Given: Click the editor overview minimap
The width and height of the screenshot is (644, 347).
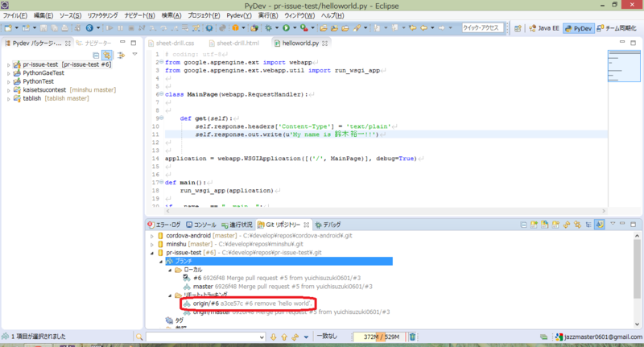Looking at the screenshot, I should point(624,66).
